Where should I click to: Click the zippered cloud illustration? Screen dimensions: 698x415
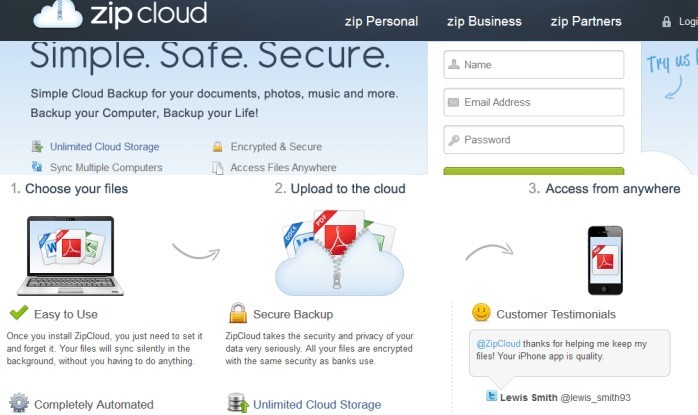tap(339, 252)
